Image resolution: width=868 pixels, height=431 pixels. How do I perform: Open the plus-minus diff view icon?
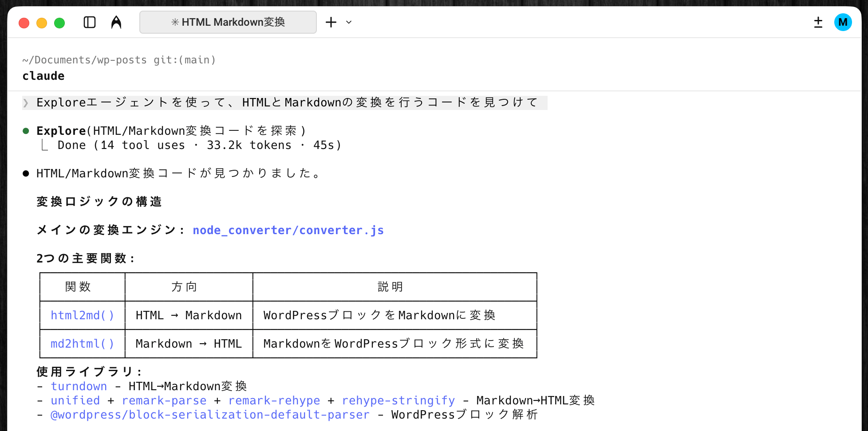(818, 22)
